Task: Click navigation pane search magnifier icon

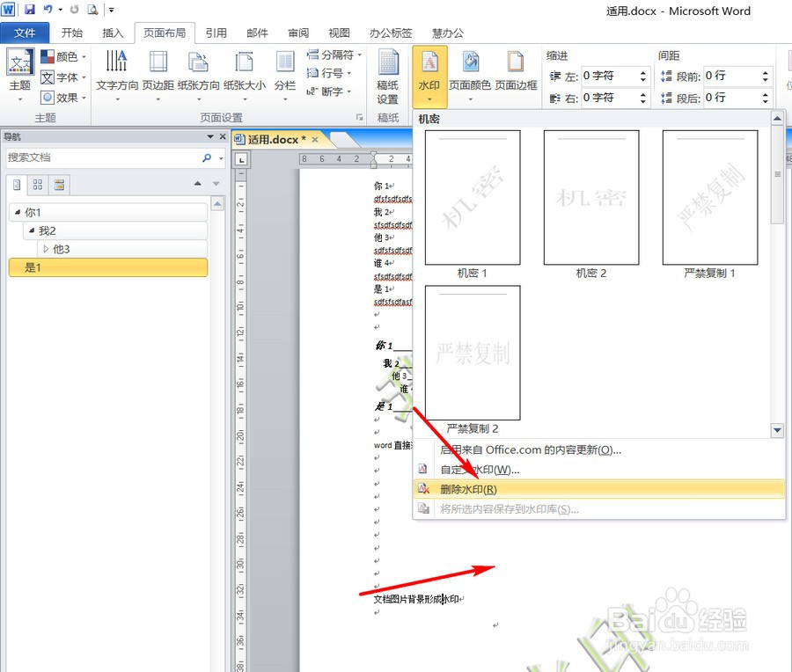Action: point(207,157)
